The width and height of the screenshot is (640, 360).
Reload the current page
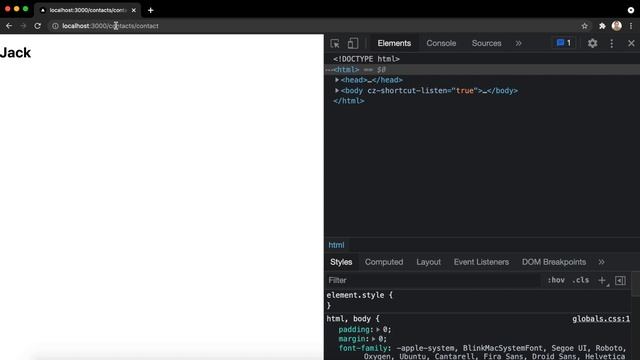tap(38, 26)
